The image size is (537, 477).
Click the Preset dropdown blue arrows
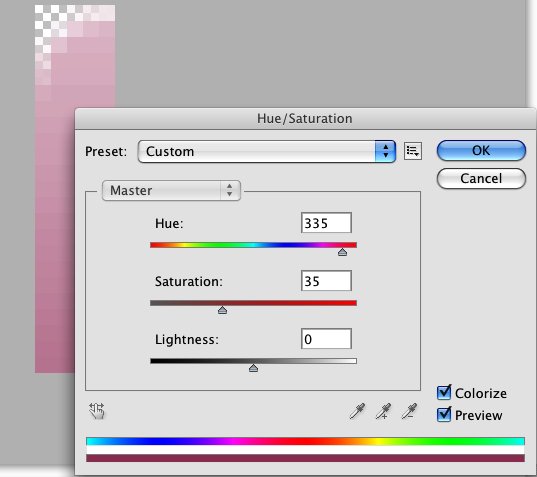pos(386,151)
